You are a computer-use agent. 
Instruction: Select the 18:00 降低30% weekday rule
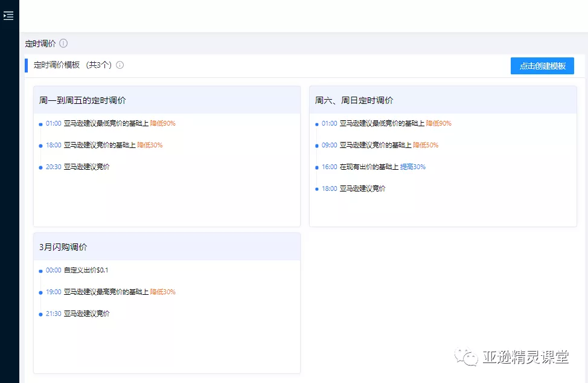pos(103,144)
